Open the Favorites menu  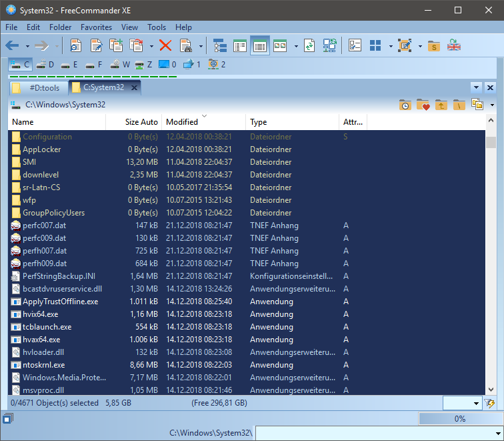tap(97, 27)
